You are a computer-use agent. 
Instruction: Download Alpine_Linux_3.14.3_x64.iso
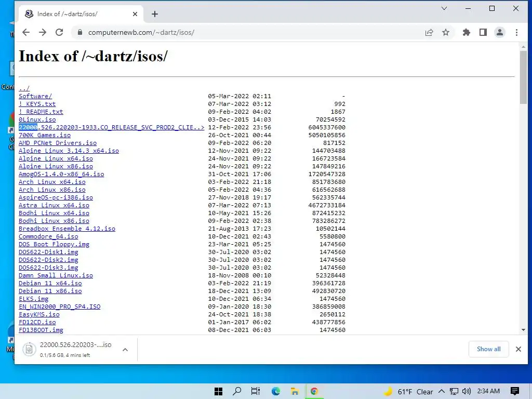[x=69, y=151]
